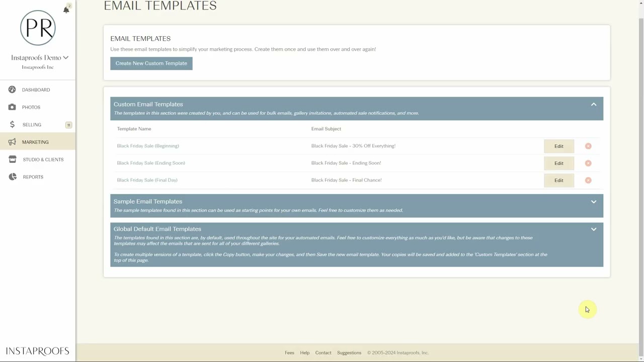Open the Fees footer link
Screen dimensions: 644x362
(289, 352)
